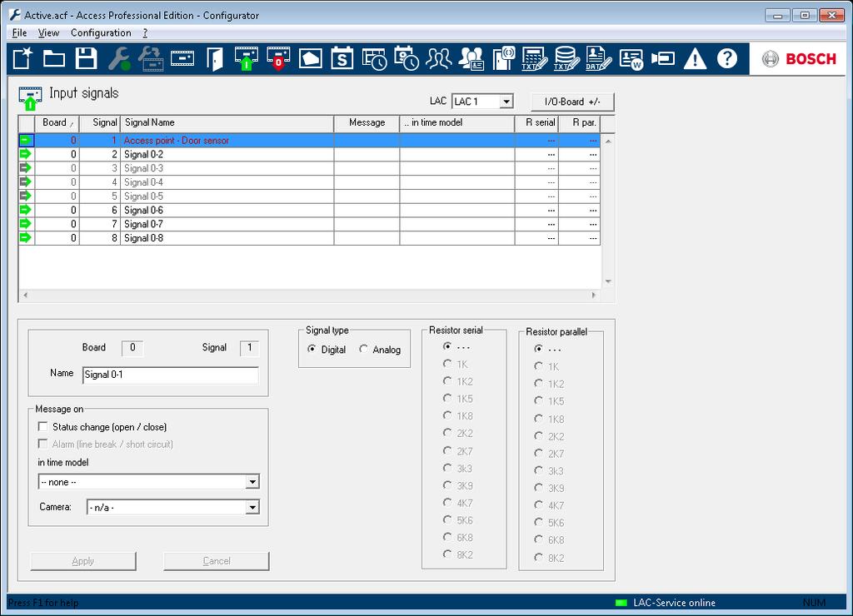853x616 pixels.
Task: Select the Access point - Door sensor row
Action: pos(309,141)
